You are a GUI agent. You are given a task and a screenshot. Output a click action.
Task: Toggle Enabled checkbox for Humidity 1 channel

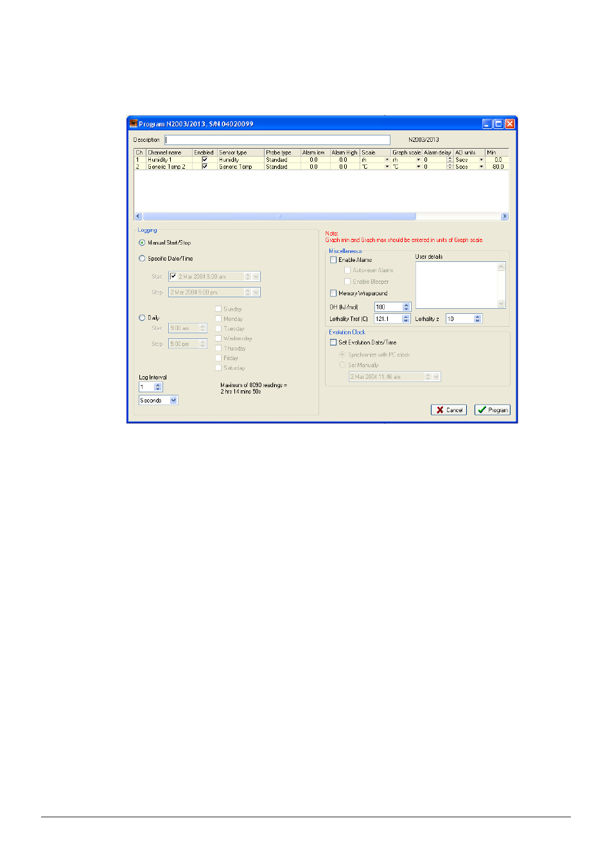coord(205,159)
